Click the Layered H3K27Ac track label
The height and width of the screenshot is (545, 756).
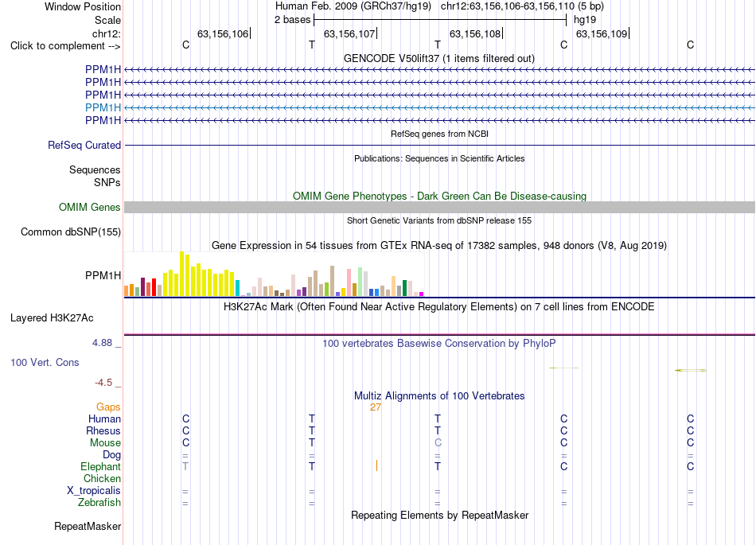coord(52,318)
